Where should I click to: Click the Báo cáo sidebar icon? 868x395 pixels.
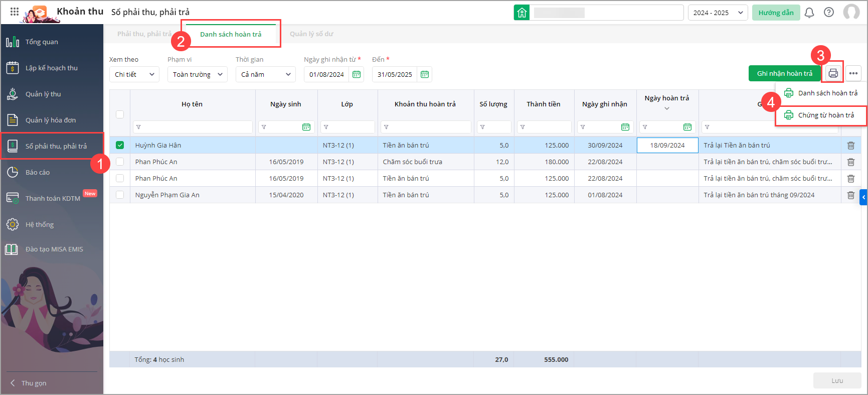pos(13,172)
